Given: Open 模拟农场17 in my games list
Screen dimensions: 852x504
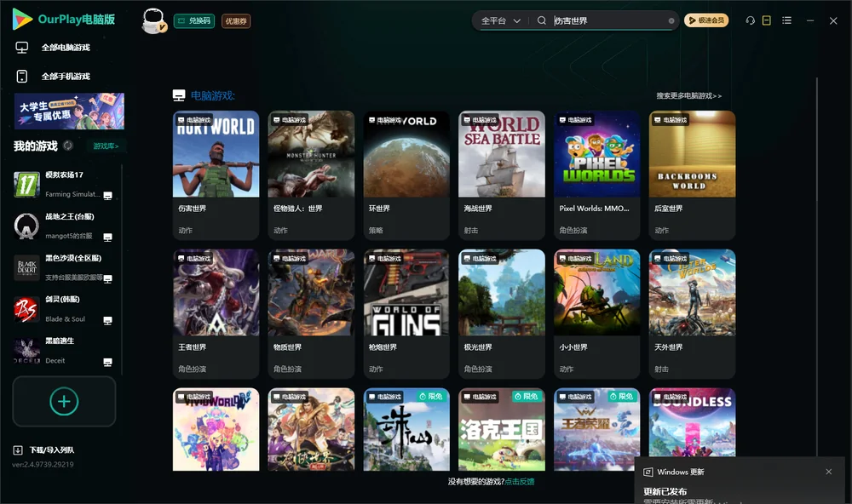Looking at the screenshot, I should 64,184.
